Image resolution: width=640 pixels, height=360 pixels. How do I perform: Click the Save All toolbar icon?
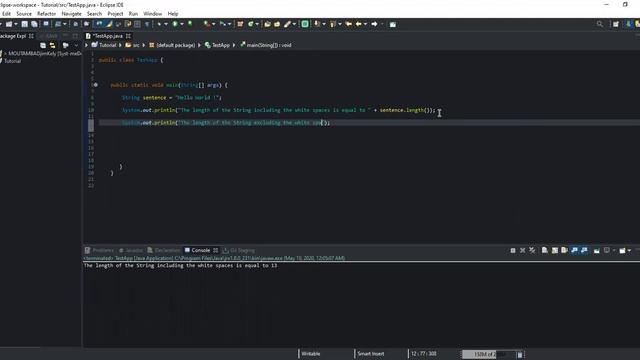pyautogui.click(x=34, y=24)
